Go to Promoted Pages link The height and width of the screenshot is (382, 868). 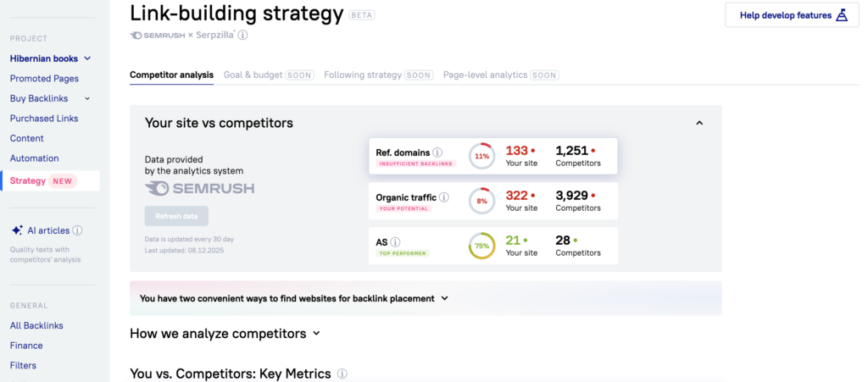pyautogui.click(x=44, y=79)
